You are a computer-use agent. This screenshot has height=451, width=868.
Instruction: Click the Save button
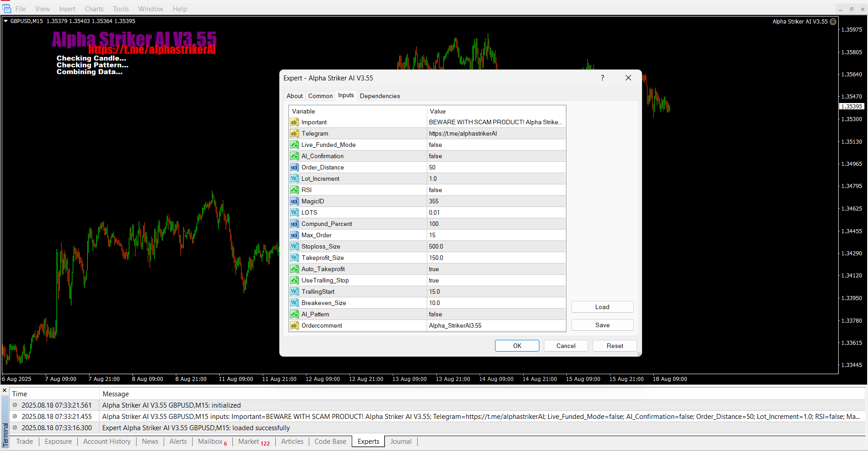coord(602,325)
